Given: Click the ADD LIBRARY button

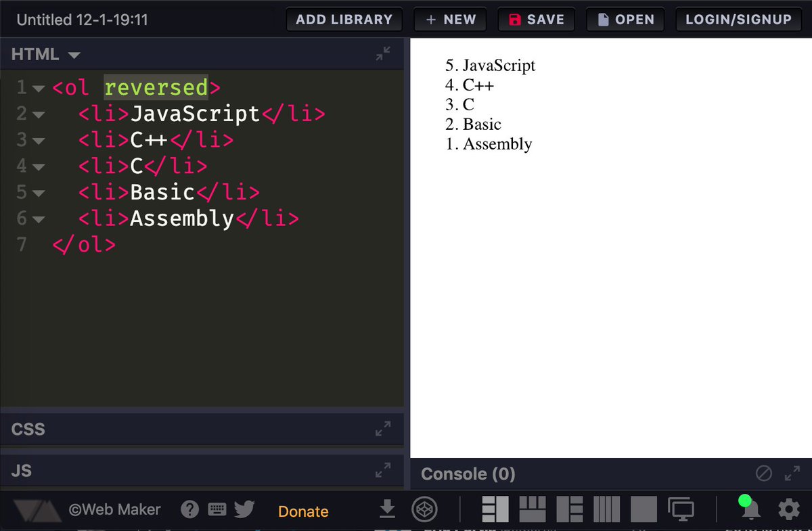Looking at the screenshot, I should point(344,20).
